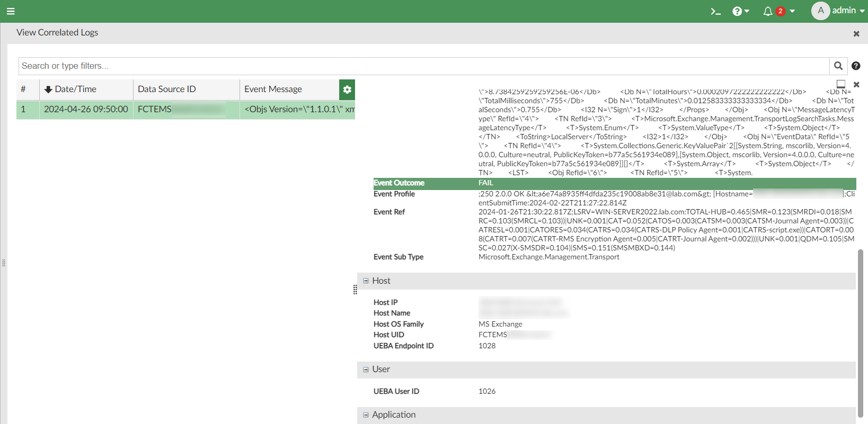Sort by the Event Message column
The image size is (868, 424).
[x=289, y=89]
